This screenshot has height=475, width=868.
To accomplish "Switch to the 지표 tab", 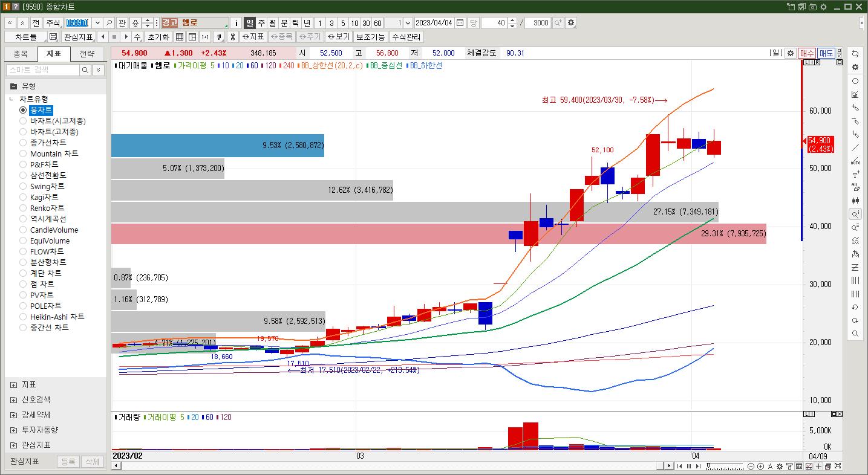I will click(x=54, y=53).
